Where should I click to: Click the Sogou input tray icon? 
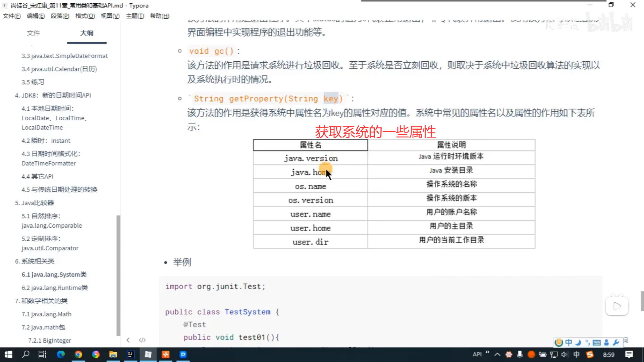(x=590, y=354)
